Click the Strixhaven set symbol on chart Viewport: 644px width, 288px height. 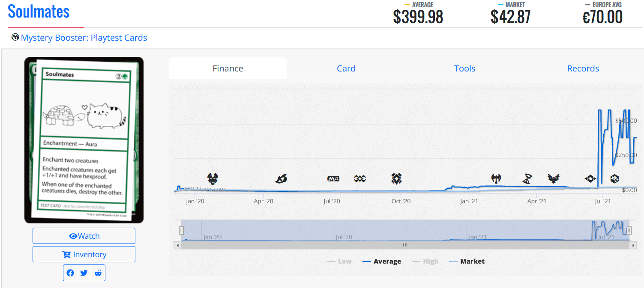pyautogui.click(x=554, y=178)
